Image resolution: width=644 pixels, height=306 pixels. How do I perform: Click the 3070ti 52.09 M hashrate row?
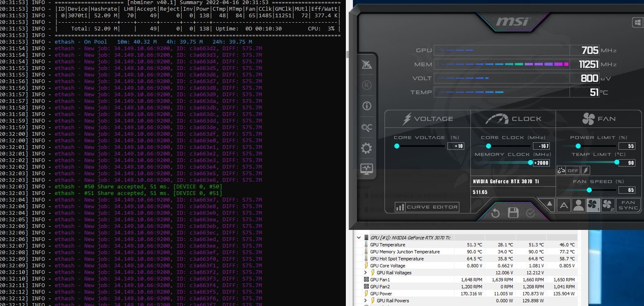pyautogui.click(x=170, y=16)
